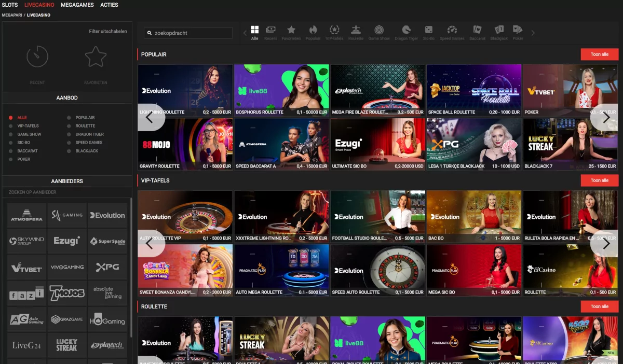
Task: Filter by Absolute Live Gaming logo
Action: (107, 293)
